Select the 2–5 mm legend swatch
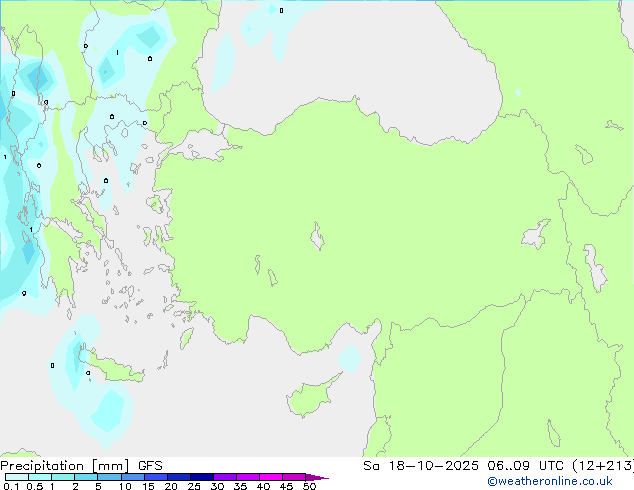This screenshot has height=490, width=634. pos(86,477)
